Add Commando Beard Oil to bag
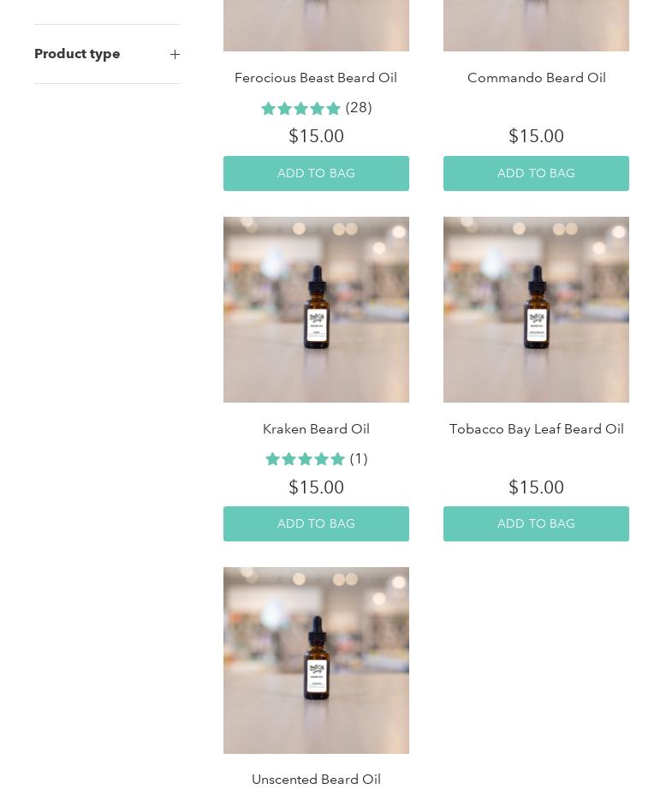The width and height of the screenshot is (672, 795). pyautogui.click(x=536, y=173)
